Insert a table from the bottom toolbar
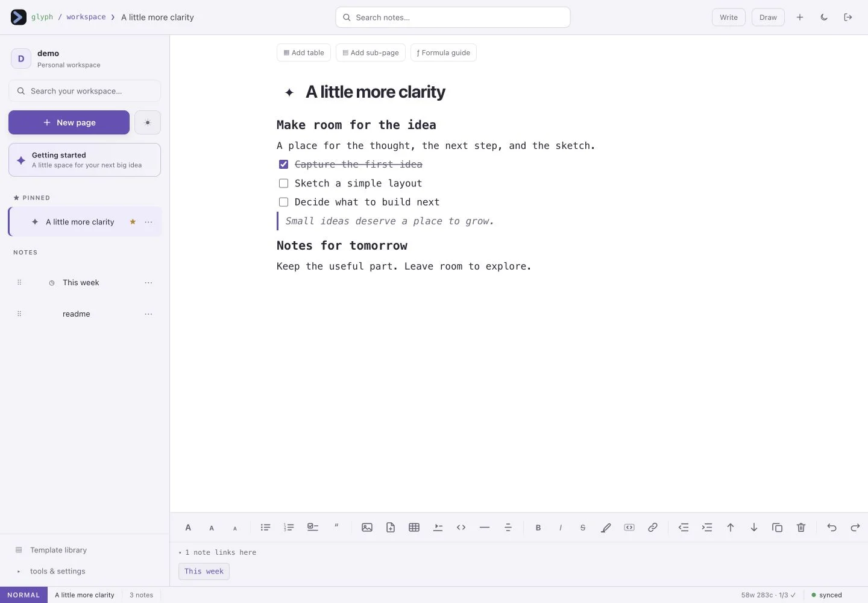This screenshot has width=868, height=603. coord(414,528)
